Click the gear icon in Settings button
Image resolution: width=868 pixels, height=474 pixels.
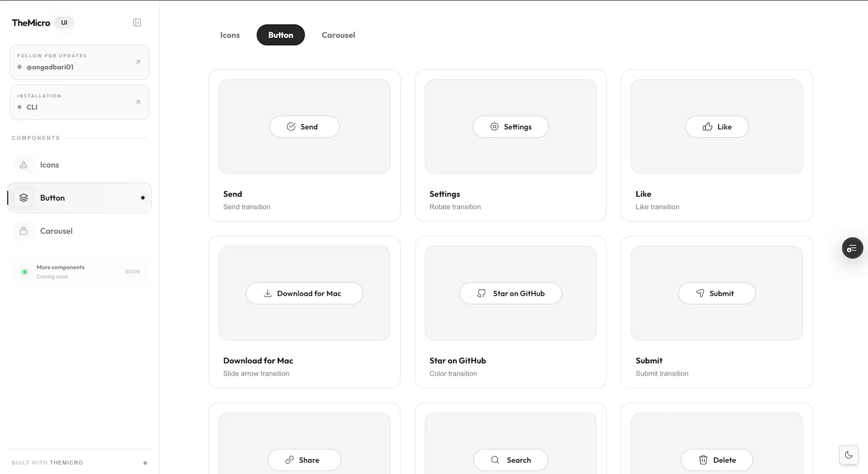pyautogui.click(x=494, y=127)
